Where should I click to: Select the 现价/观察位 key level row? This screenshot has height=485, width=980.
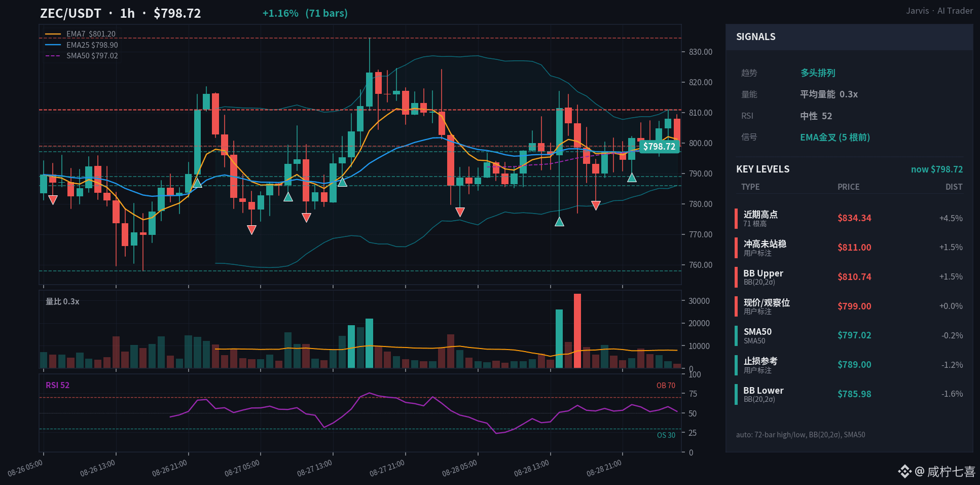[849, 306]
